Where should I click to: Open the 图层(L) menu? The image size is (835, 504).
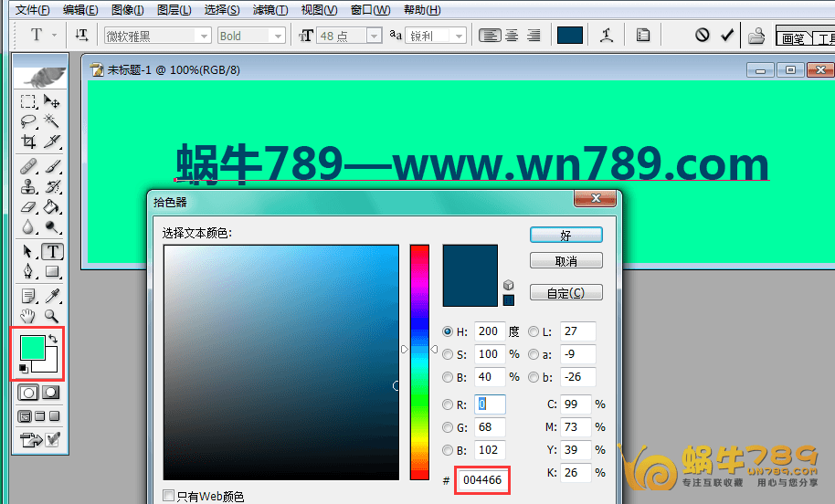point(174,10)
